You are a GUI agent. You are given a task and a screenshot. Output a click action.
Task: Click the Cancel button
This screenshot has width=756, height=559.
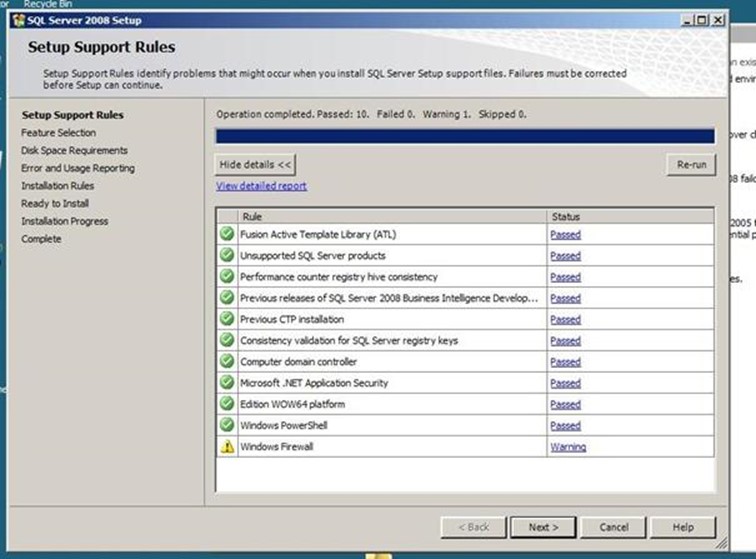click(x=613, y=527)
